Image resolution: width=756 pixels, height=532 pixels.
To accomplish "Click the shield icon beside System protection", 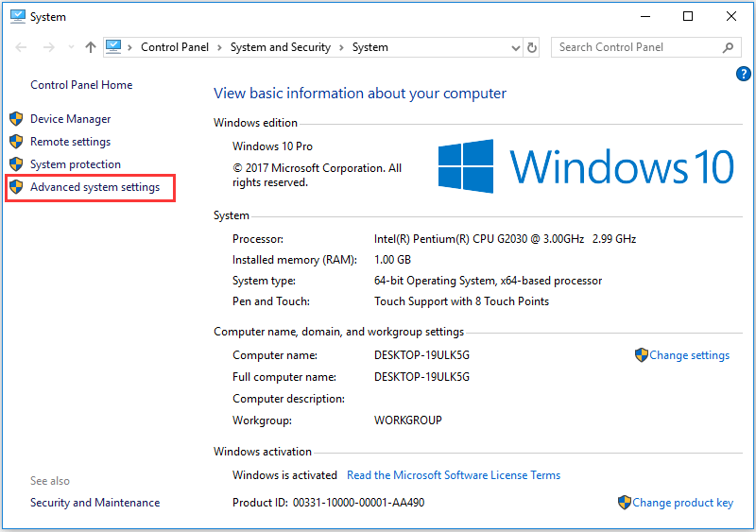I will click(x=15, y=164).
